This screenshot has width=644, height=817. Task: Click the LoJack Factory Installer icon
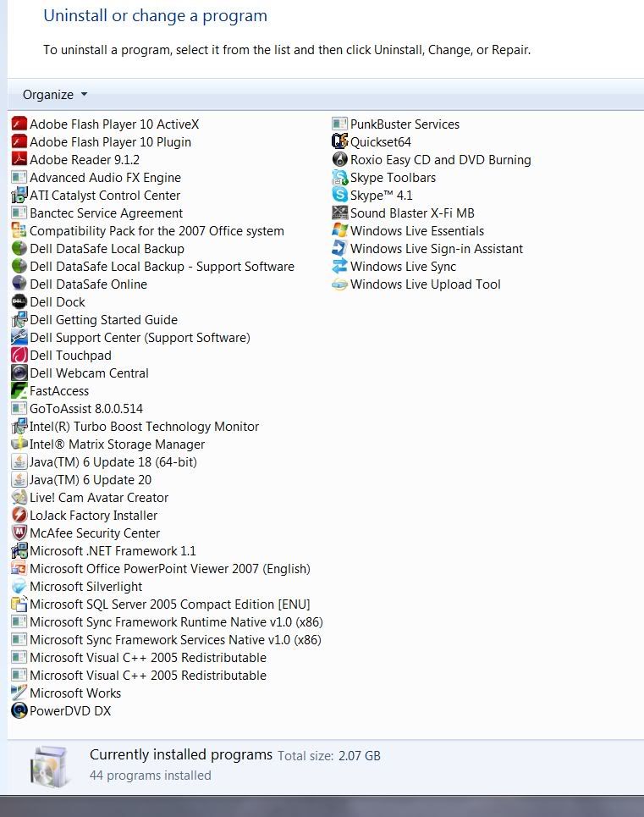coord(19,516)
